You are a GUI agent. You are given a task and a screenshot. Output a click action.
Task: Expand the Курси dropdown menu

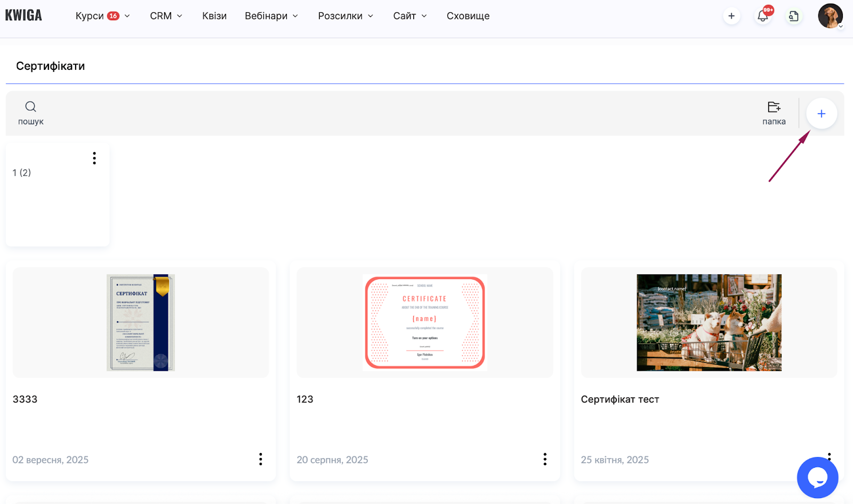click(x=102, y=16)
